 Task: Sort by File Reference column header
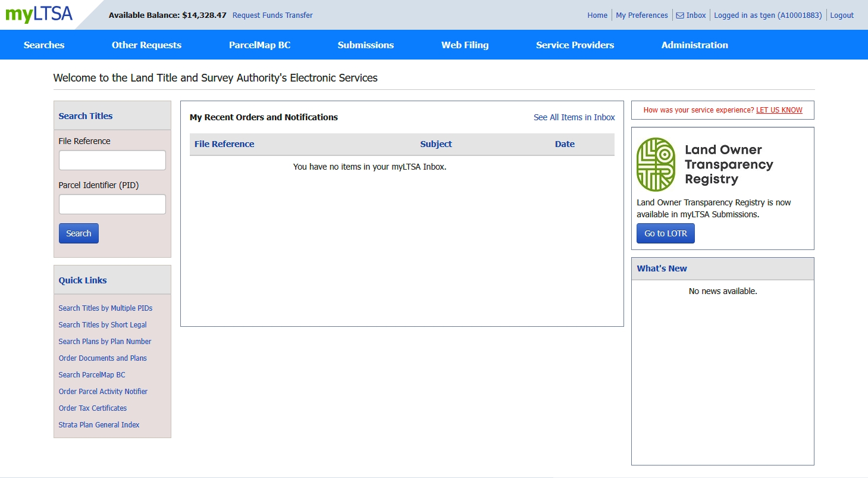224,144
